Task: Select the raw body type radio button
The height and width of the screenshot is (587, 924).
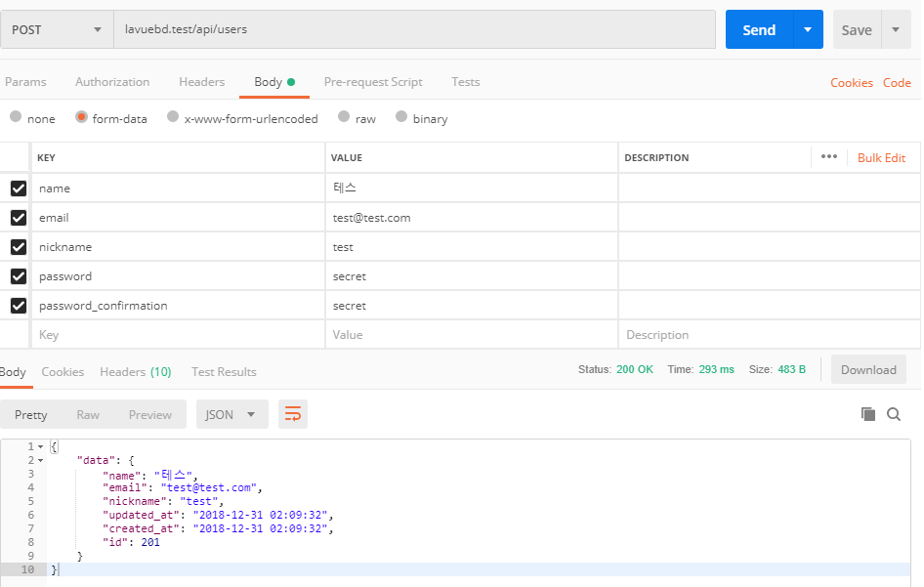Action: (x=344, y=117)
